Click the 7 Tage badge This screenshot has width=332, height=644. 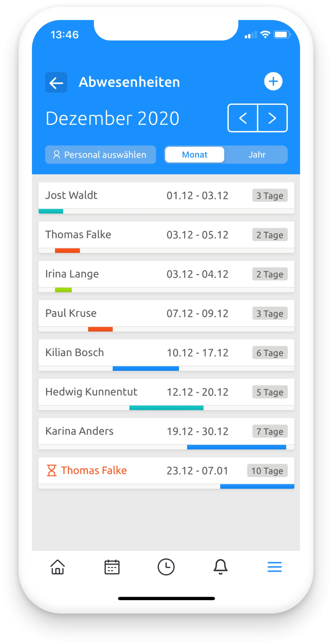tap(270, 432)
